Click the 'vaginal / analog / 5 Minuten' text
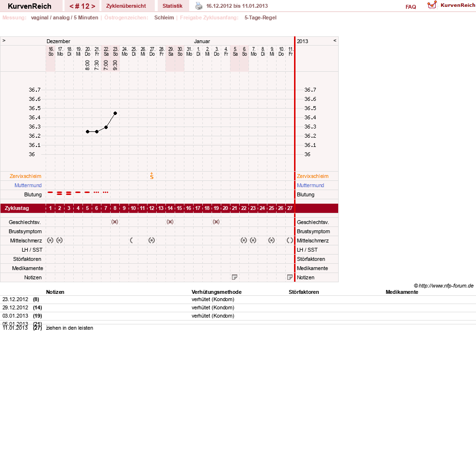Viewport: 476px width, 466px height. pos(65,17)
